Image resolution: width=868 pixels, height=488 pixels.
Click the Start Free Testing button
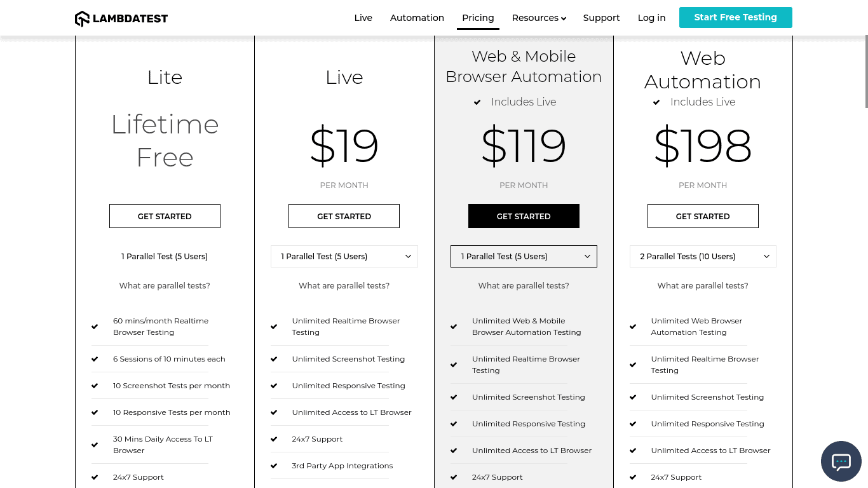[x=735, y=18]
